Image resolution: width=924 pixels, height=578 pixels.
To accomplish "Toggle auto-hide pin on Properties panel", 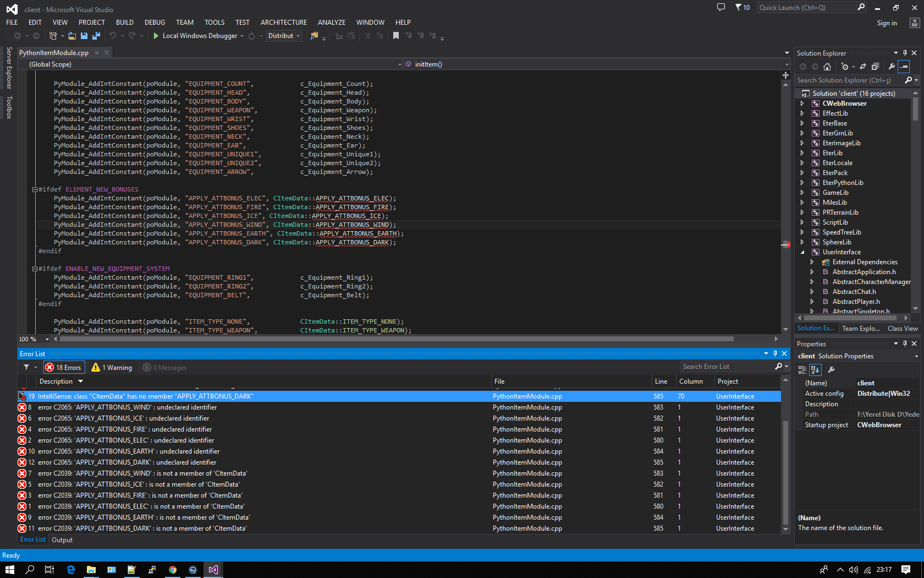I will (x=905, y=343).
